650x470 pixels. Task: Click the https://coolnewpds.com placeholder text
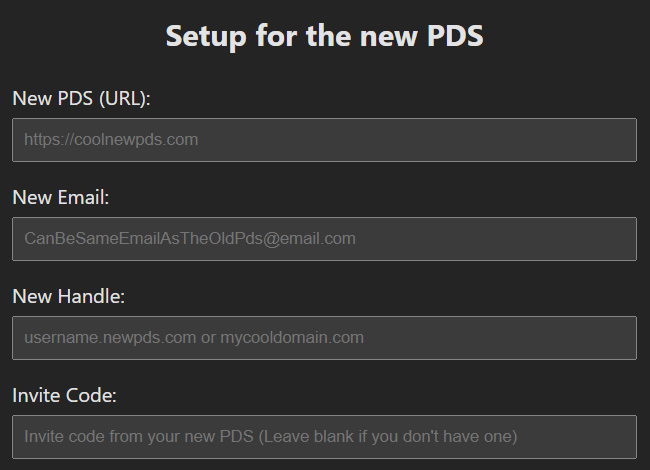(x=111, y=140)
